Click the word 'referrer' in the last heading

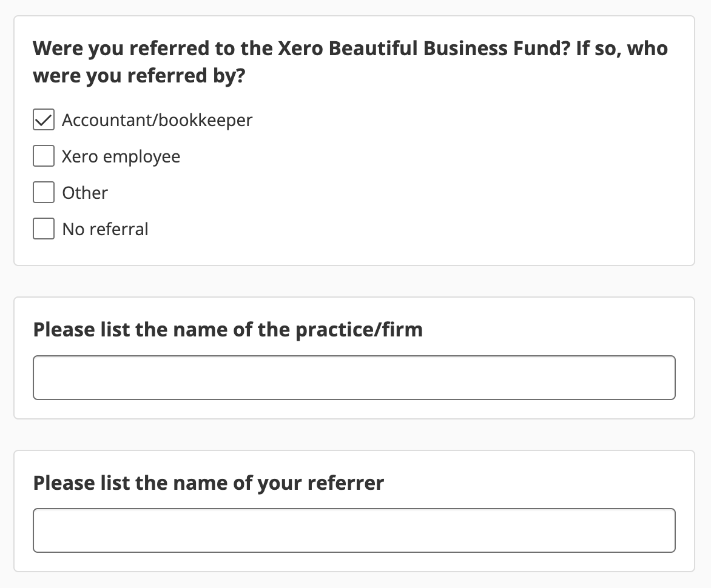346,483
